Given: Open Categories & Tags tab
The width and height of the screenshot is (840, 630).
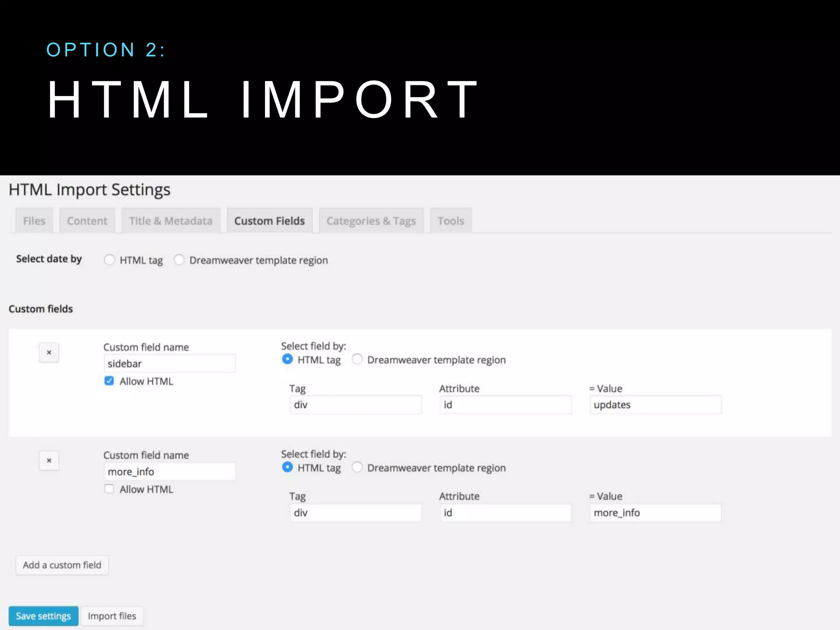Looking at the screenshot, I should coord(371,221).
